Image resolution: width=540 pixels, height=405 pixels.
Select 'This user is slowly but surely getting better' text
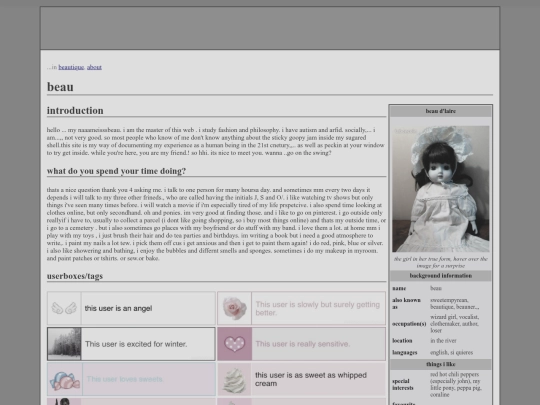[318, 309]
